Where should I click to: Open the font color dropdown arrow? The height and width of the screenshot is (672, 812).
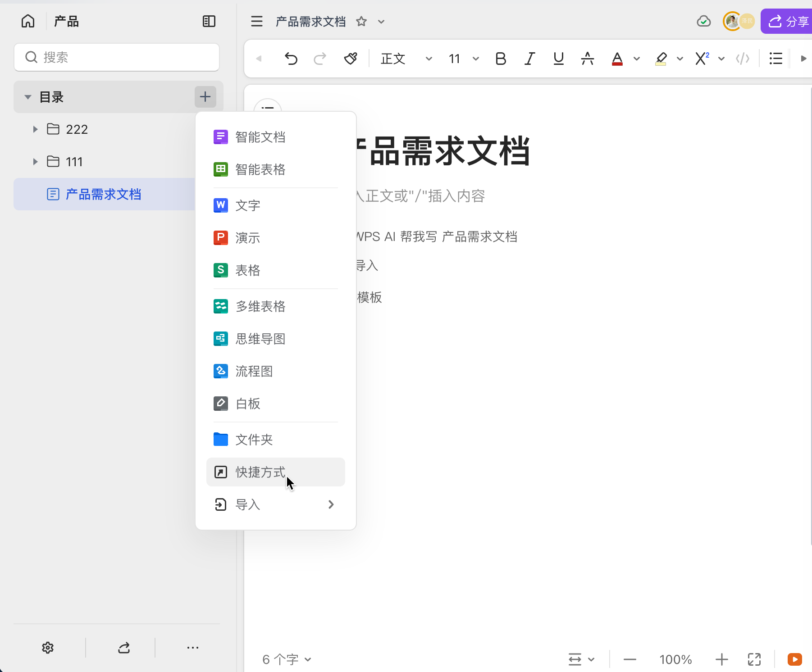(637, 59)
